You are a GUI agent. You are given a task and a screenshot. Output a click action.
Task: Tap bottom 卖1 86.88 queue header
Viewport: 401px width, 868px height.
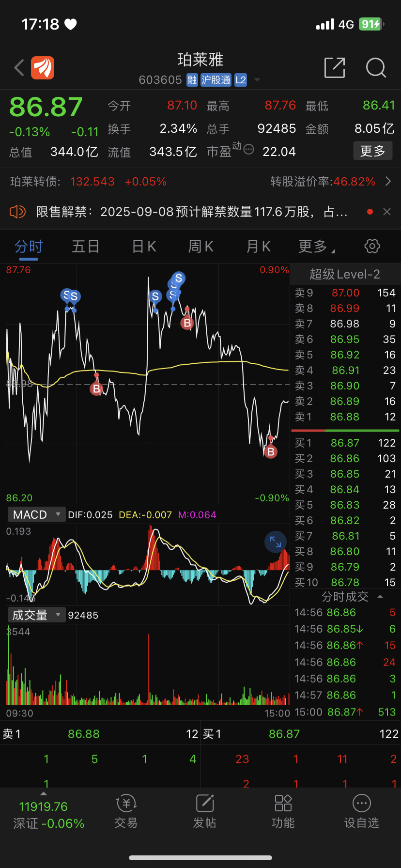pos(100,734)
